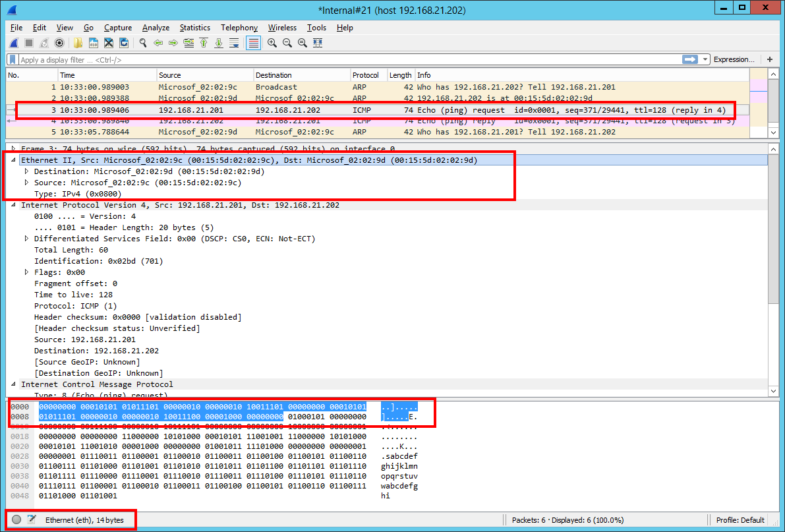Expand the Destination Microsof_02:02:9d node
The width and height of the screenshot is (785, 532).
pyautogui.click(x=26, y=171)
